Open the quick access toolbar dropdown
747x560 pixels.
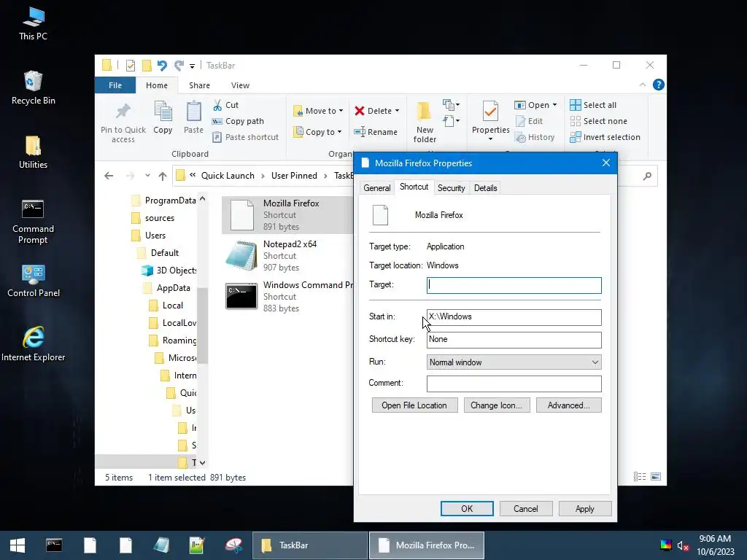pos(192,66)
